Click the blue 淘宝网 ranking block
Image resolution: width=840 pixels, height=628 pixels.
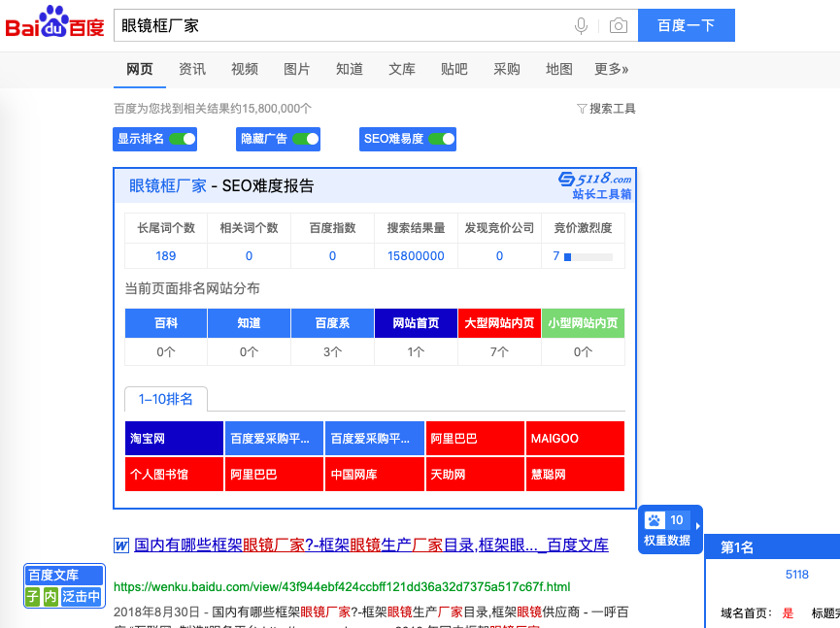pyautogui.click(x=175, y=439)
